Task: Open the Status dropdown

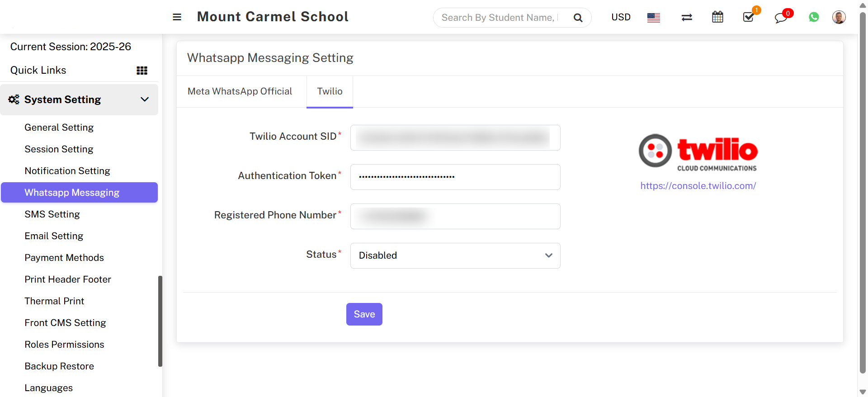Action: 455,255
